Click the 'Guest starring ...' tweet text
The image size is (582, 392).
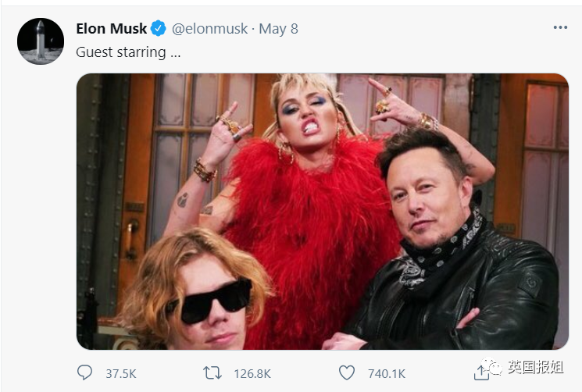pyautogui.click(x=123, y=52)
